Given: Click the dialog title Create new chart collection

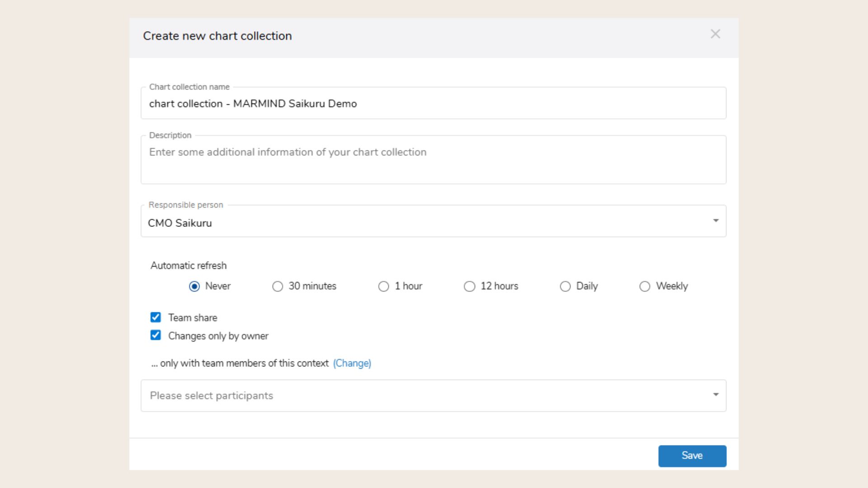Looking at the screenshot, I should tap(217, 36).
